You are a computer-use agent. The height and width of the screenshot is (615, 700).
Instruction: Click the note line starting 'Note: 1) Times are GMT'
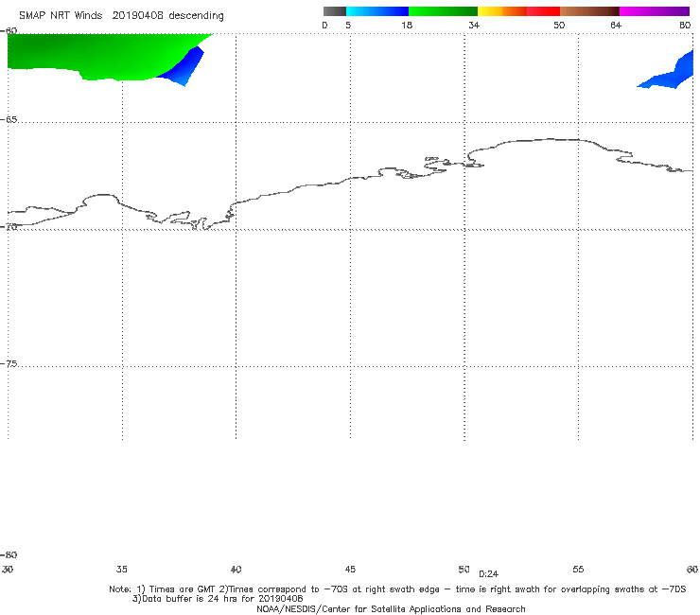pos(397,589)
